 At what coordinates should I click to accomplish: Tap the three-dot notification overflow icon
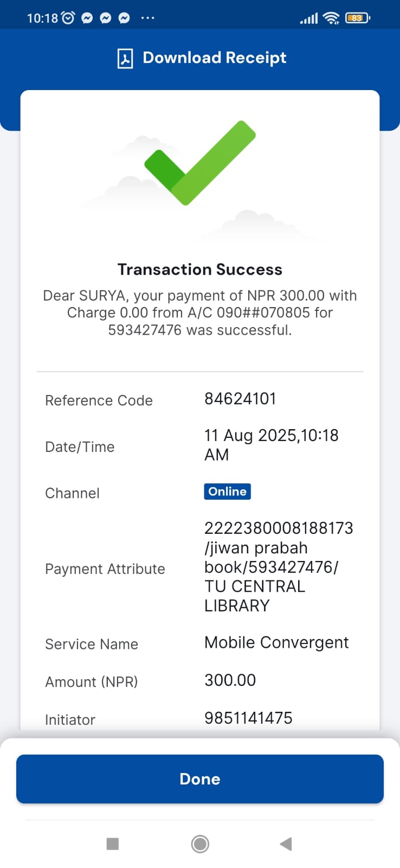(147, 18)
